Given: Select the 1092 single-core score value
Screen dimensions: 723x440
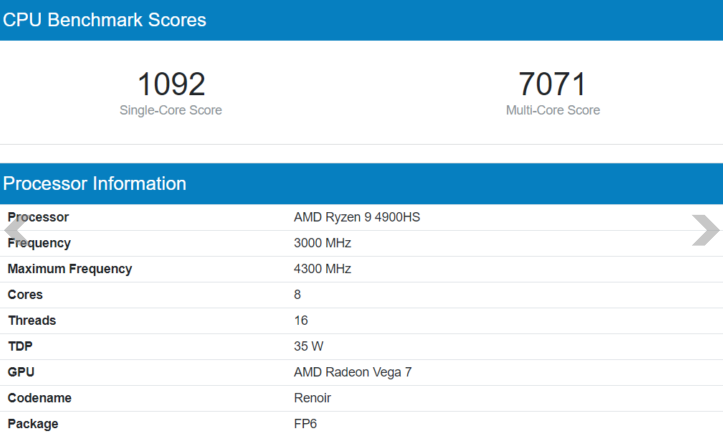Looking at the screenshot, I should tap(171, 84).
